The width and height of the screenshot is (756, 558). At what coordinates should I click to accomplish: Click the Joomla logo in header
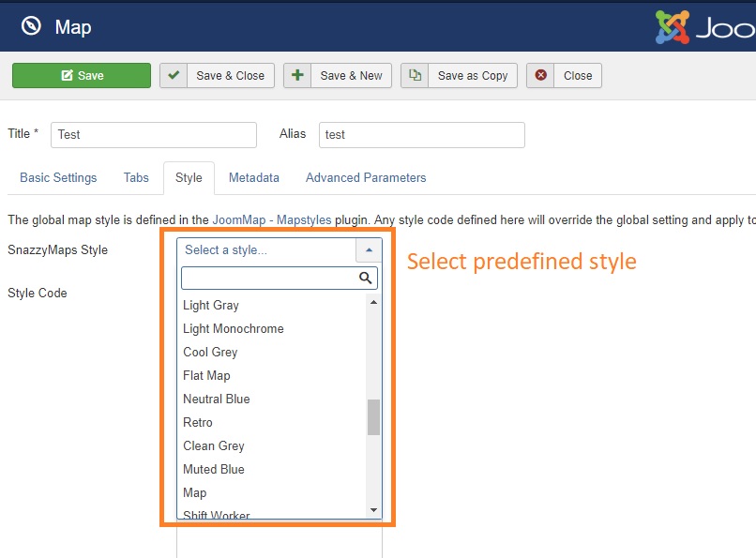tap(705, 27)
